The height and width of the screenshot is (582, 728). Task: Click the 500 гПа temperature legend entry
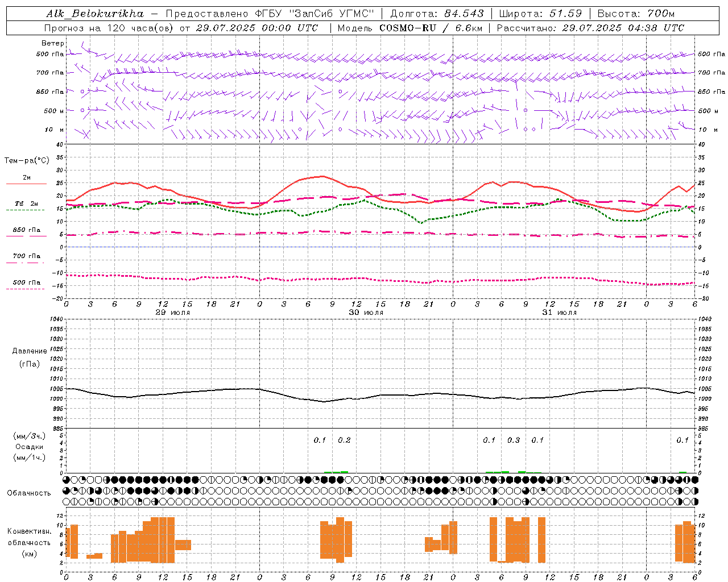(26, 282)
